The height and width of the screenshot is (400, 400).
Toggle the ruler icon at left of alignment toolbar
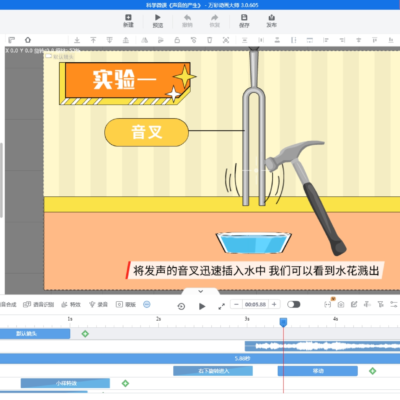coord(12,40)
